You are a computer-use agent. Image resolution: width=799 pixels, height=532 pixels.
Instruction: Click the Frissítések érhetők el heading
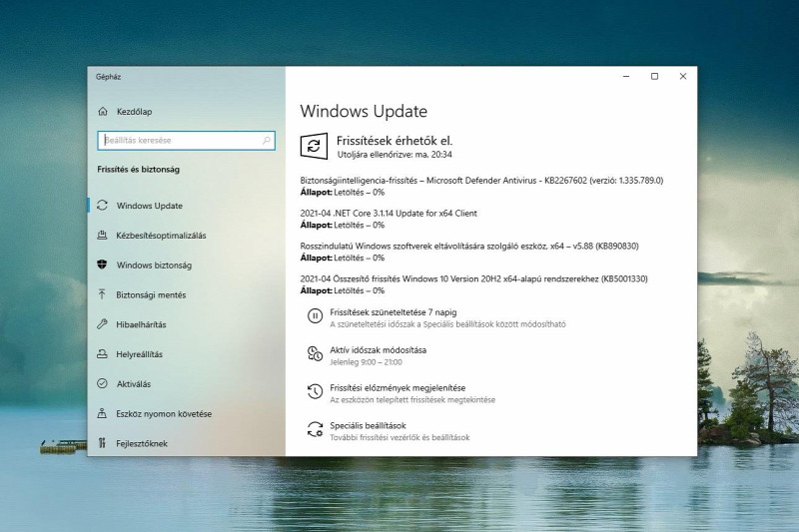coord(395,141)
